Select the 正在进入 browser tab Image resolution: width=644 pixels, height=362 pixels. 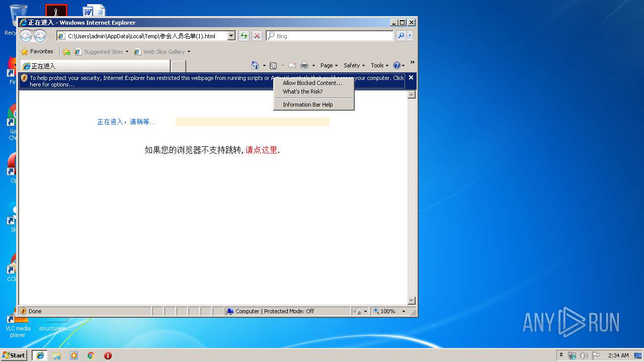click(95, 66)
